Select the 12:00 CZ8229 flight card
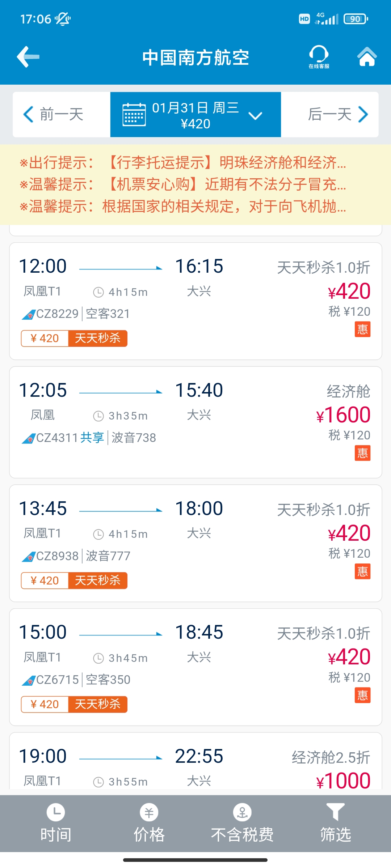Viewport: 391px width, 868px height. coord(195,301)
